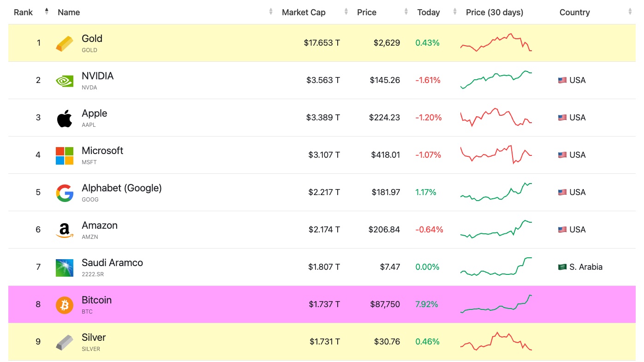Image resolution: width=644 pixels, height=362 pixels.
Task: Click Bitcoin's 7.92% daily change
Action: 427,304
